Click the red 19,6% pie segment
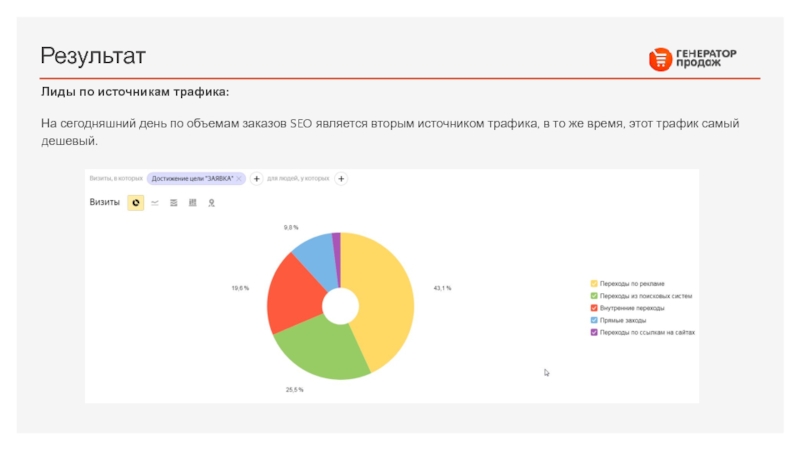Viewport: 800px width, 450px height. (291, 295)
